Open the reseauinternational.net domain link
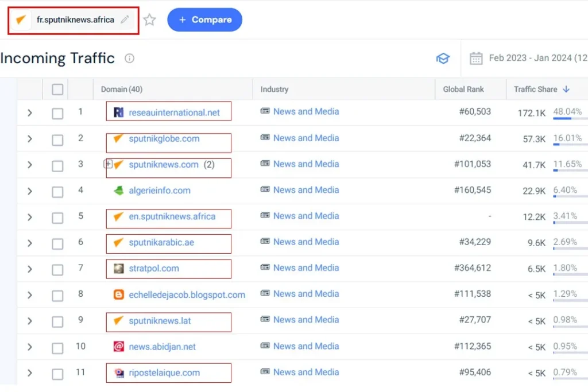588x392 pixels. (174, 112)
